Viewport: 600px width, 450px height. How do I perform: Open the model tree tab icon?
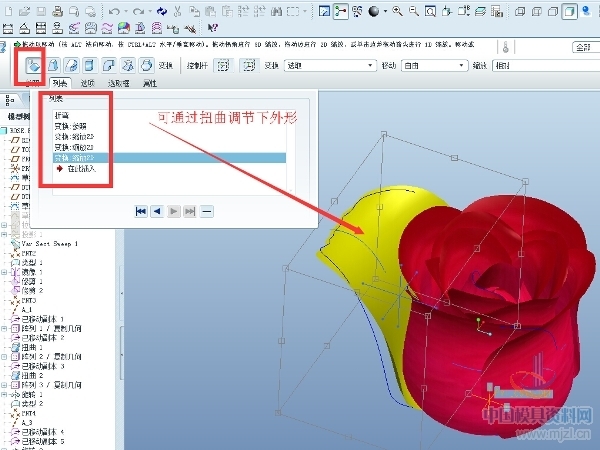10,101
